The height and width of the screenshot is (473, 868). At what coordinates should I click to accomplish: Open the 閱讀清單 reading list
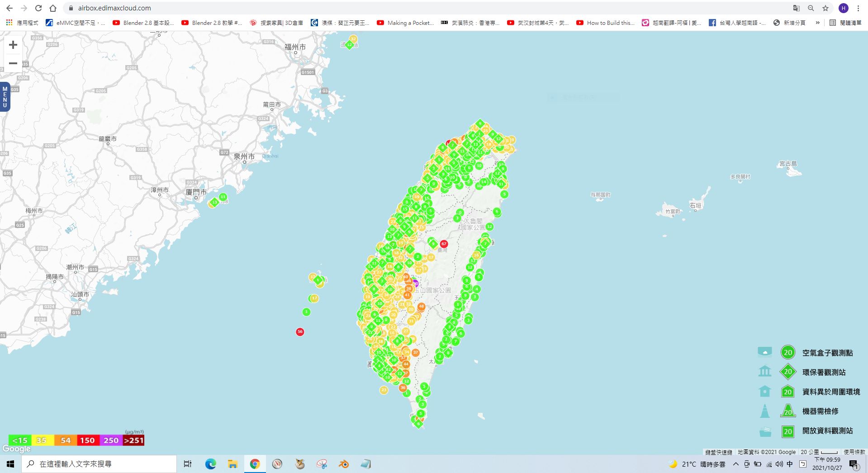[845, 23]
